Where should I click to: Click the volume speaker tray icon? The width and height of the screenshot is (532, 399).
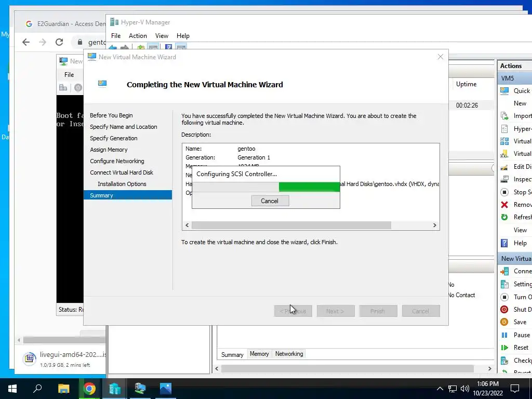(465, 389)
